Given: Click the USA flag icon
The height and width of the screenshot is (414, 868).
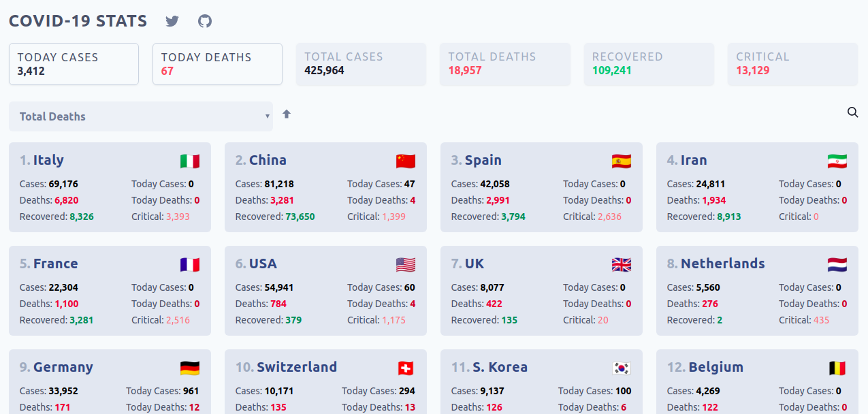Looking at the screenshot, I should pos(406,265).
